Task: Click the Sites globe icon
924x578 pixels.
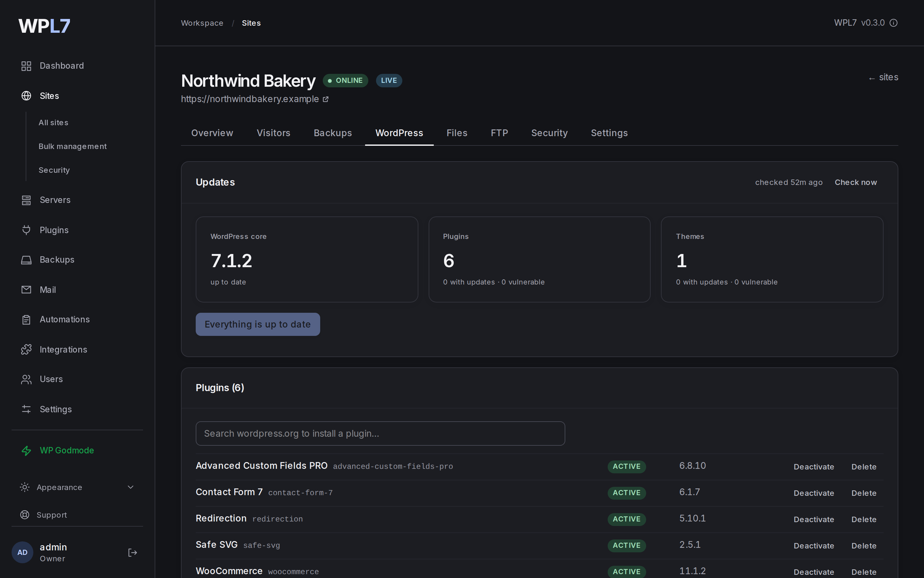Action: pos(26,96)
